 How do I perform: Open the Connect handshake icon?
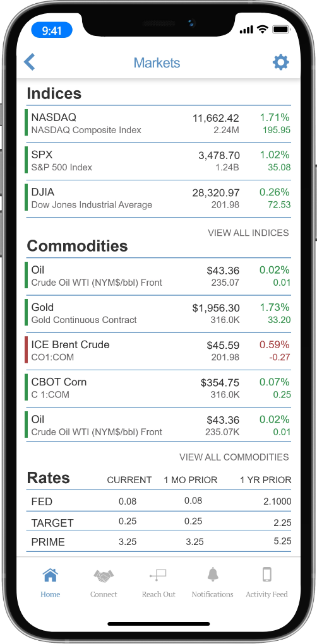104,576
